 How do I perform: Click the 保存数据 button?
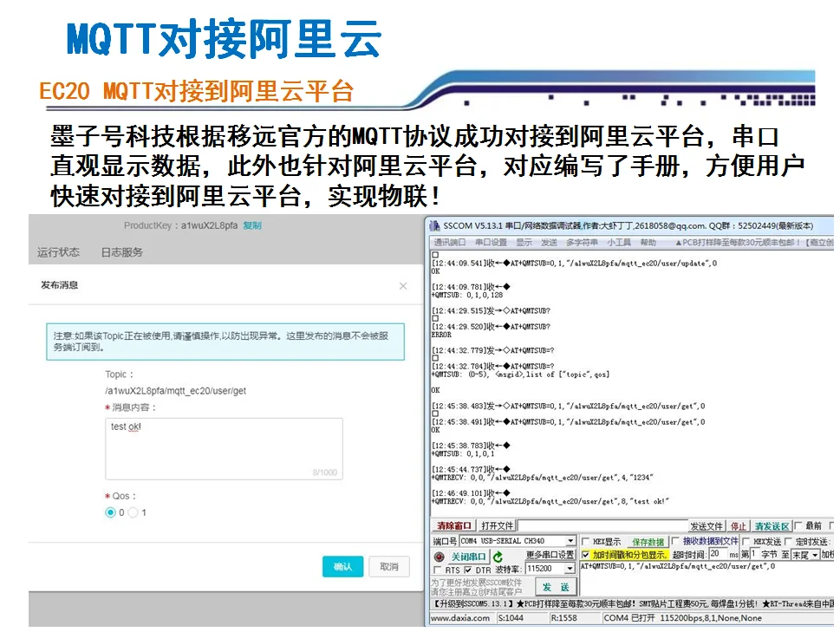(x=648, y=542)
